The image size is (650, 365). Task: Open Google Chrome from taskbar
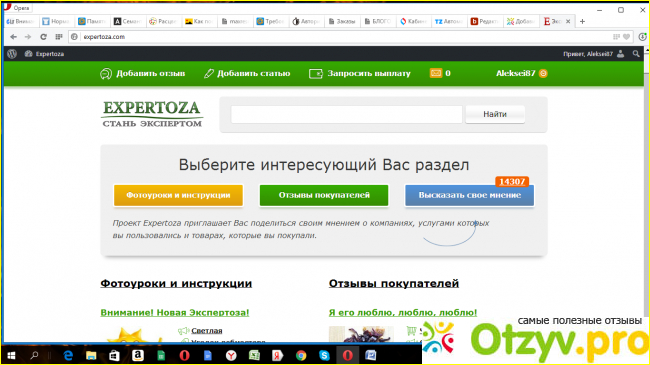pyautogui.click(x=301, y=355)
